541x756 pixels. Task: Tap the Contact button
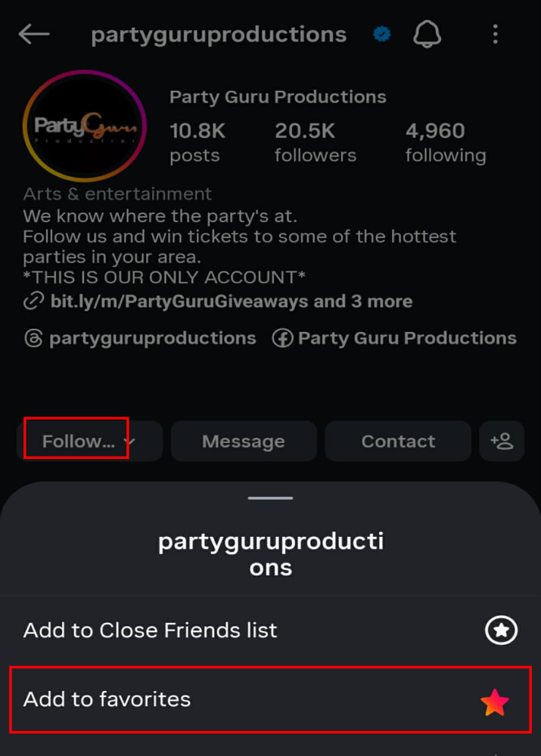click(x=398, y=442)
